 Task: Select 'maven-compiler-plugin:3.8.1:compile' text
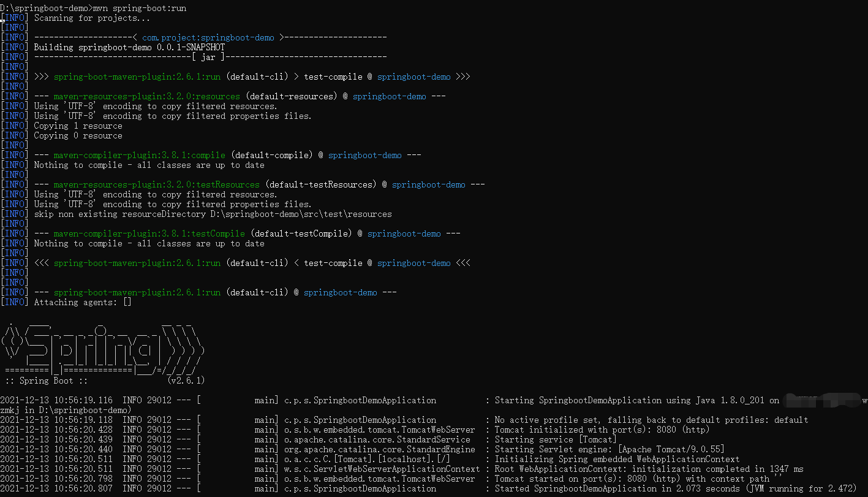pos(140,155)
